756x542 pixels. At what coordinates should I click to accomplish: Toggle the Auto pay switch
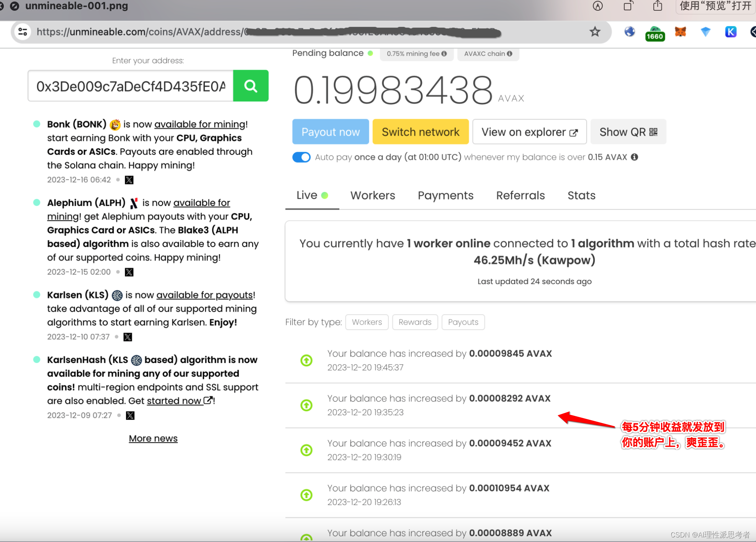coord(301,157)
